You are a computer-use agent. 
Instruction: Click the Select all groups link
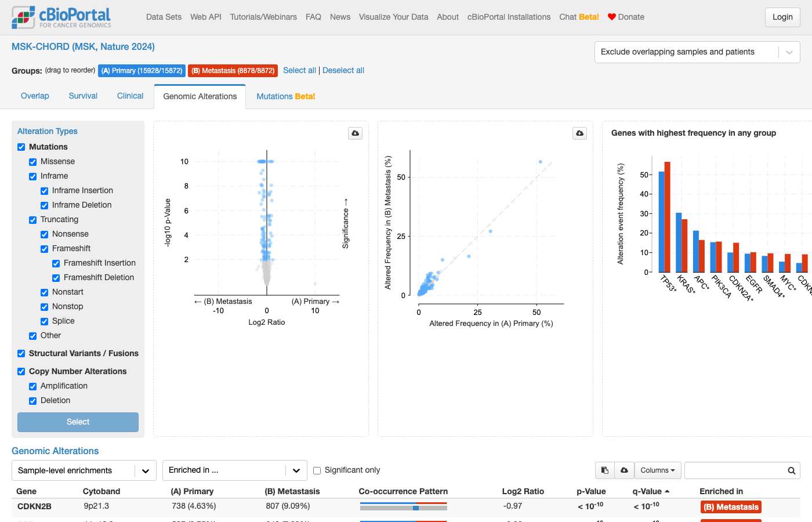click(299, 71)
